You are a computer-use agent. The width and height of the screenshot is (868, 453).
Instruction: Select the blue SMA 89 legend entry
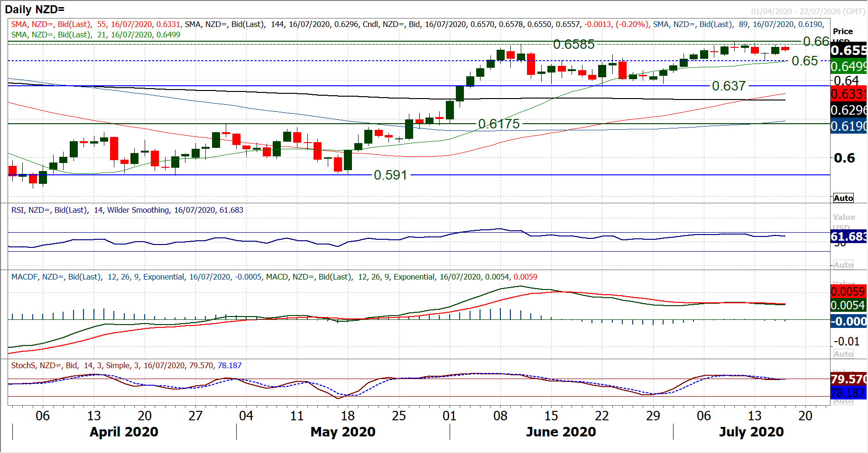[x=739, y=24]
